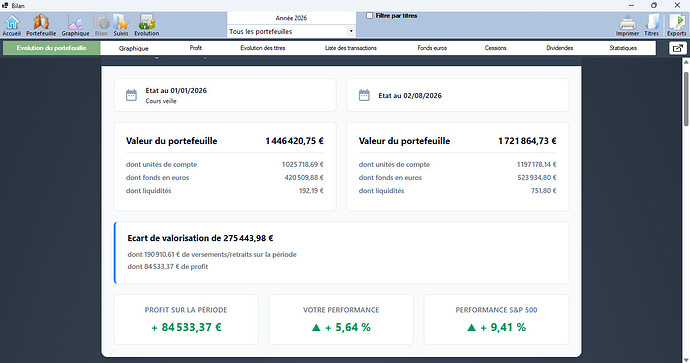Image resolution: width=690 pixels, height=363 pixels.
Task: Click unités de compte value 1 197 178,14 €
Action: [537, 165]
